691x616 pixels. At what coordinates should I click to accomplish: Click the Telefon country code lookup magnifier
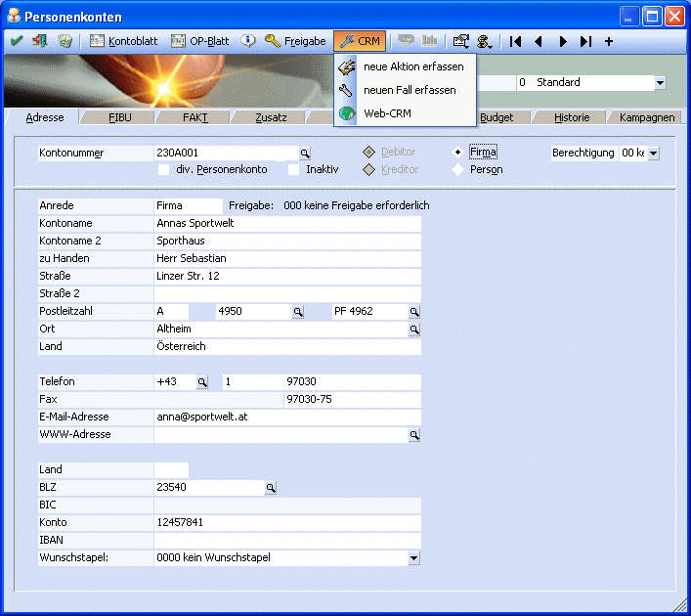click(x=202, y=382)
